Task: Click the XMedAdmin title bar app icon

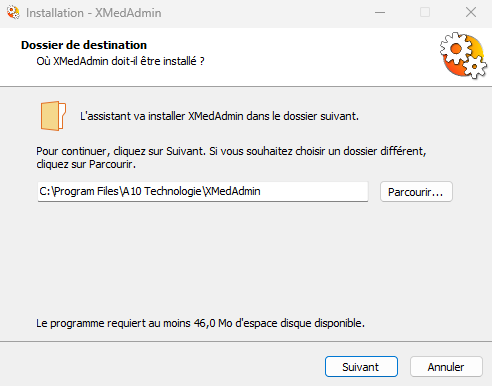Action: (x=13, y=13)
